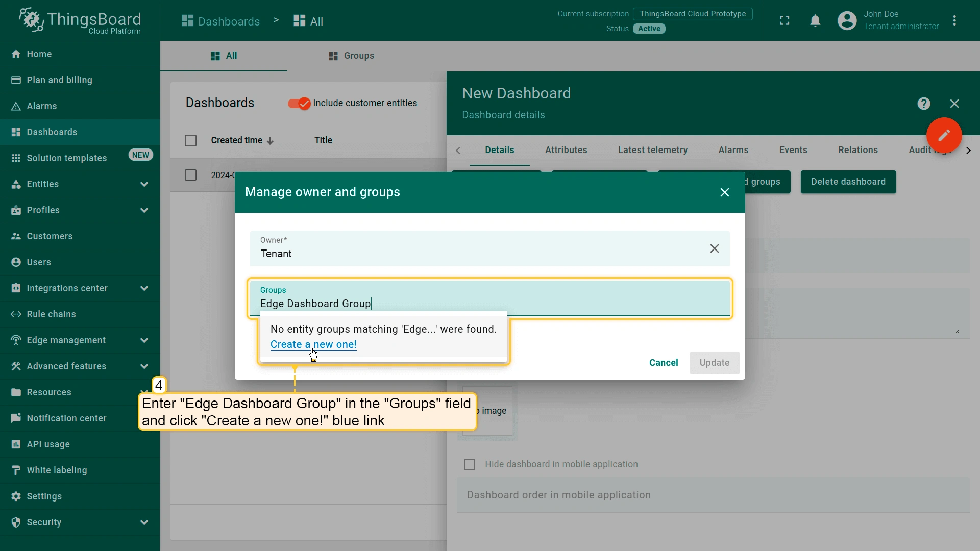Click the red pencil edit button

click(x=944, y=135)
